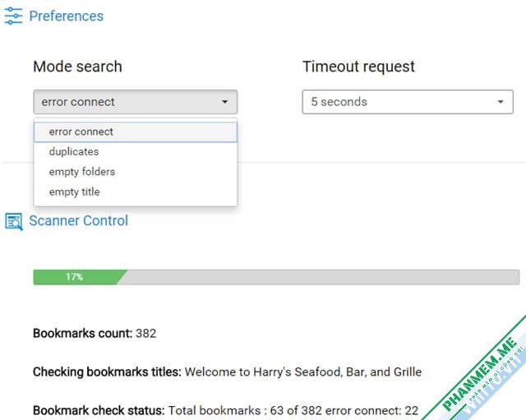Click the 'Bookmark check status:' label
The height and width of the screenshot is (420, 526).
coord(99,410)
